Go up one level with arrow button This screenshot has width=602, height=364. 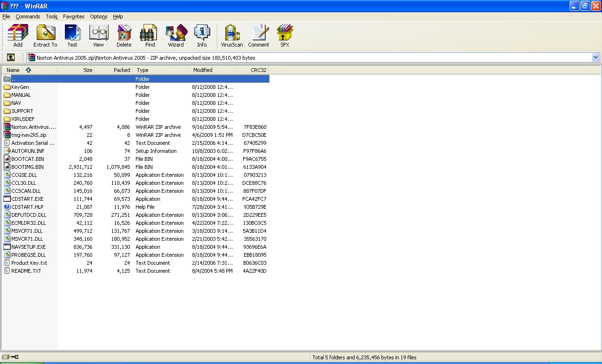(11, 57)
